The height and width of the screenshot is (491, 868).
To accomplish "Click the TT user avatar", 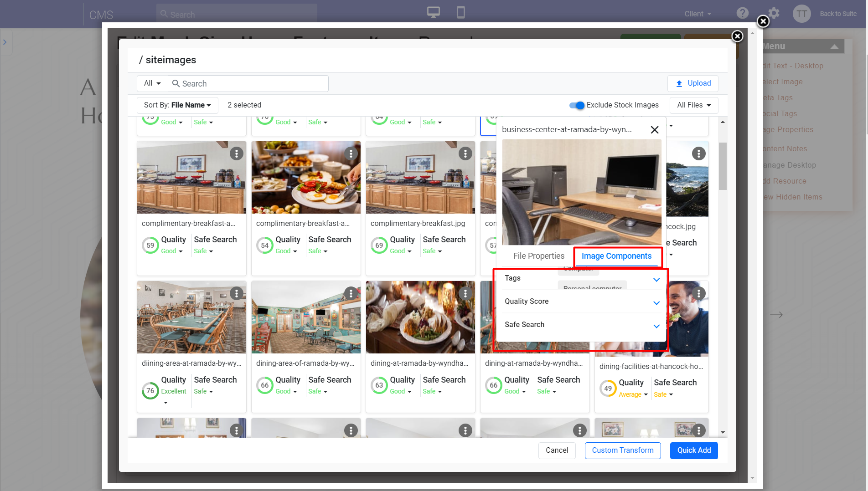I will [802, 14].
